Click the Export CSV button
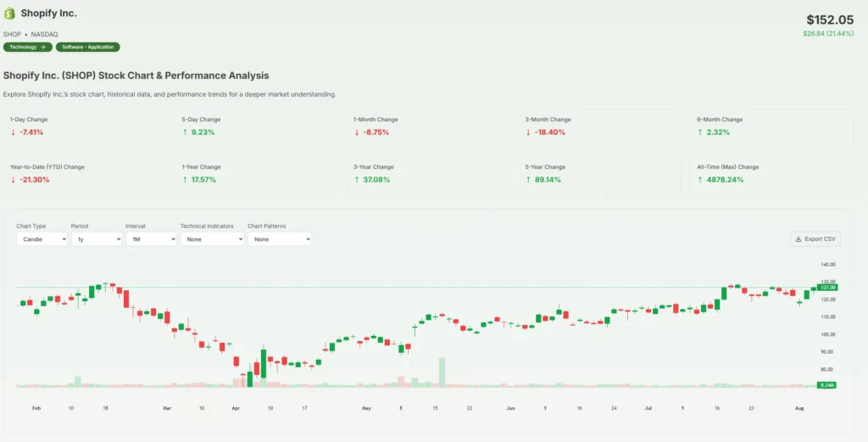 (815, 239)
